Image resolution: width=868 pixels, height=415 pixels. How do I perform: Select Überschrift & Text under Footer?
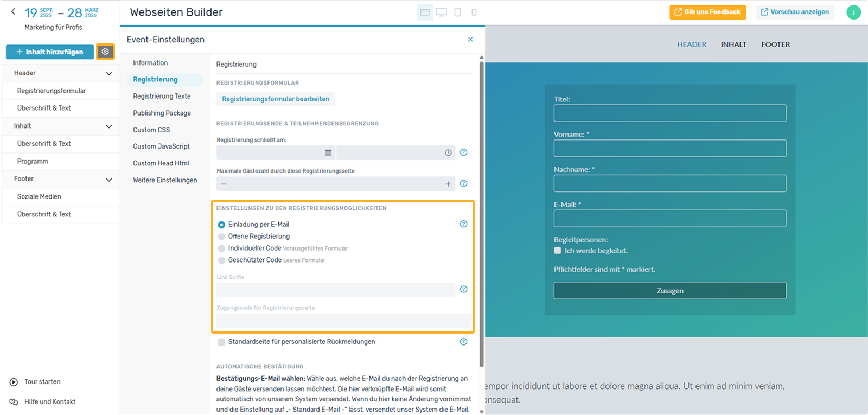coord(61,214)
